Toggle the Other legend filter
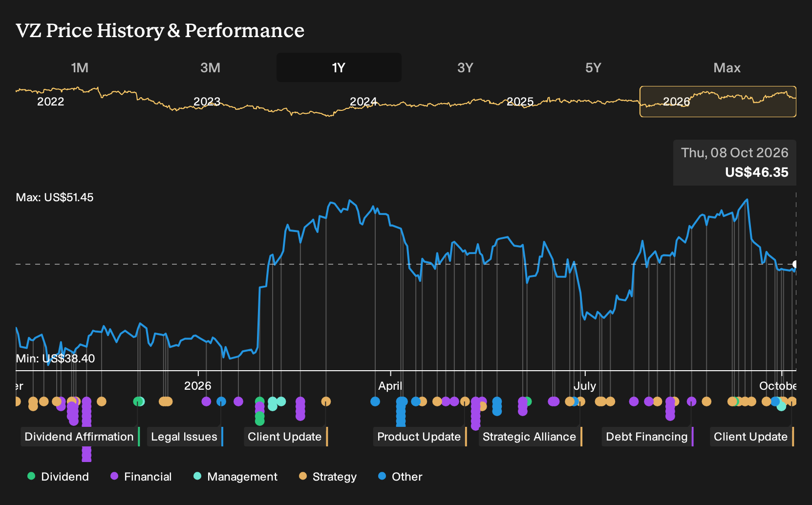Screen dimensions: 812x505 pyautogui.click(x=400, y=477)
